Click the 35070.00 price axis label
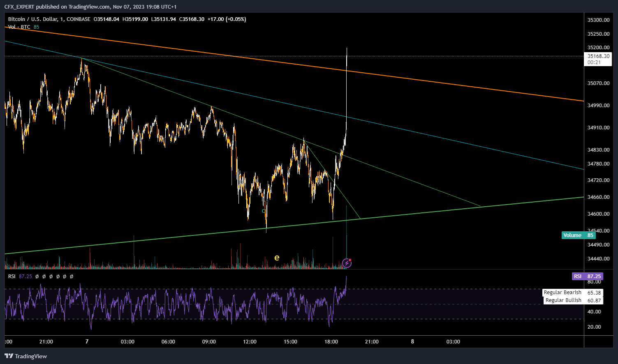Screen dimensions: 618x364 point(599,83)
